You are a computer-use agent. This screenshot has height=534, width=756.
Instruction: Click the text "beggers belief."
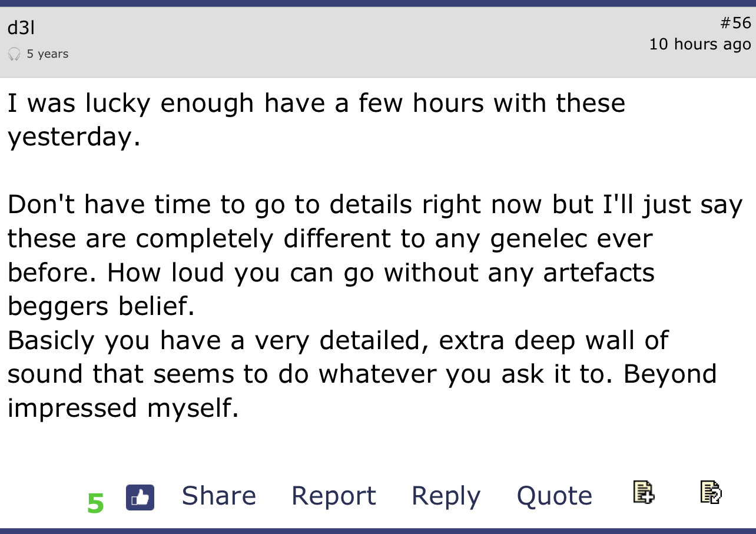[101, 306]
